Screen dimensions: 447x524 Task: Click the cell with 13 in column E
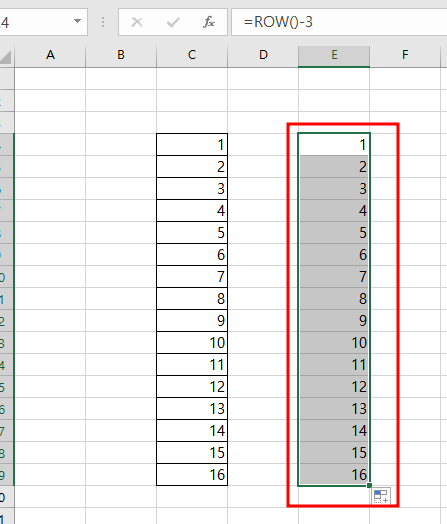334,408
